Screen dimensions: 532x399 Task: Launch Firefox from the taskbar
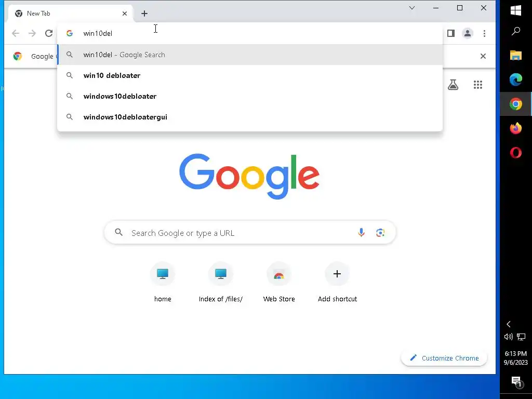click(516, 128)
